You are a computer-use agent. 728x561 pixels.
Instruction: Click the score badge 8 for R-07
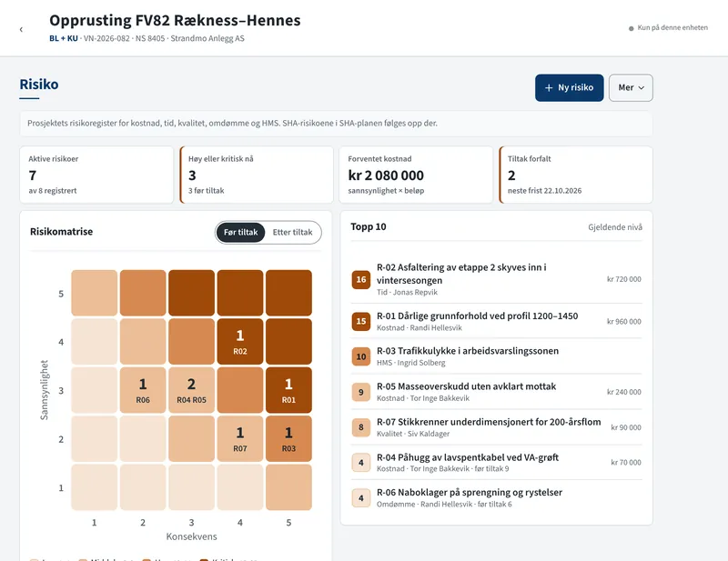point(360,427)
